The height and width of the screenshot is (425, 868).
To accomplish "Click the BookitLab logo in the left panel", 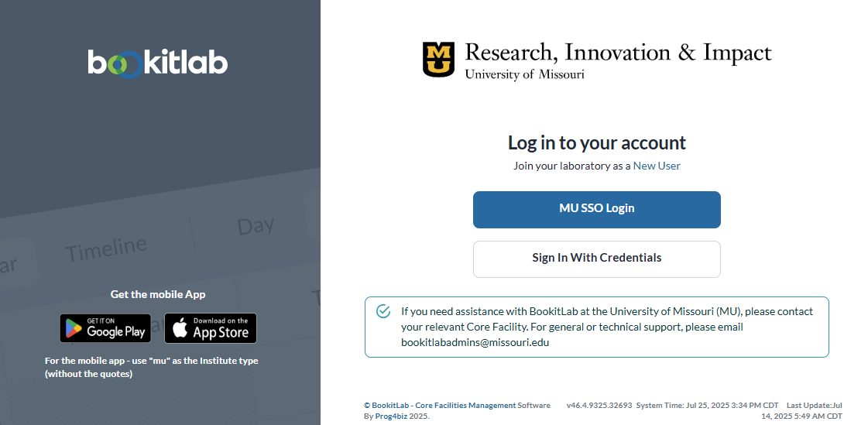I will tap(157, 63).
